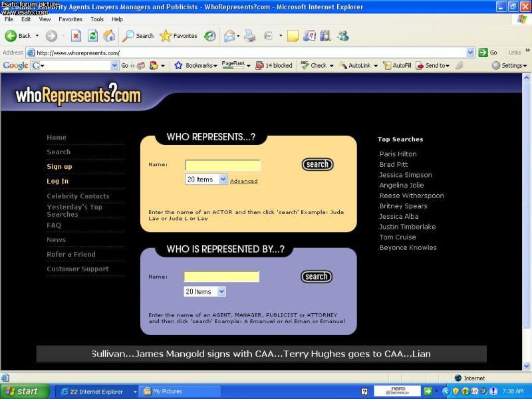Open the Tools menu

(x=97, y=19)
